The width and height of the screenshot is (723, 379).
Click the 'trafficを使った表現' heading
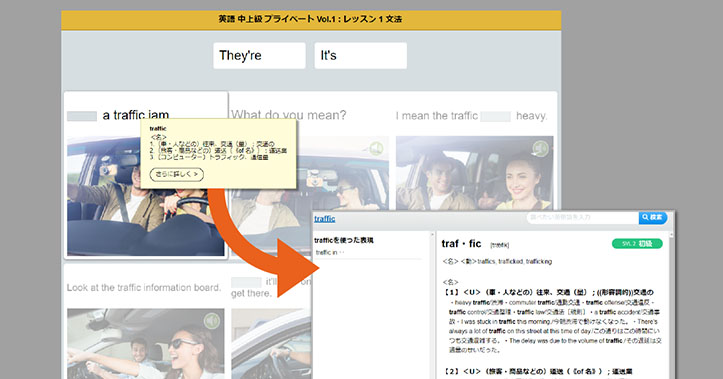[344, 240]
